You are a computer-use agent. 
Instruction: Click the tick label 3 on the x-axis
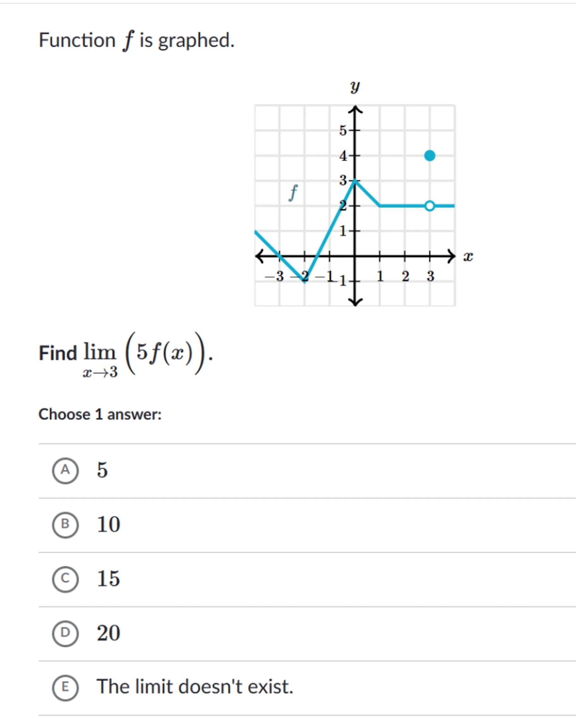(x=430, y=276)
